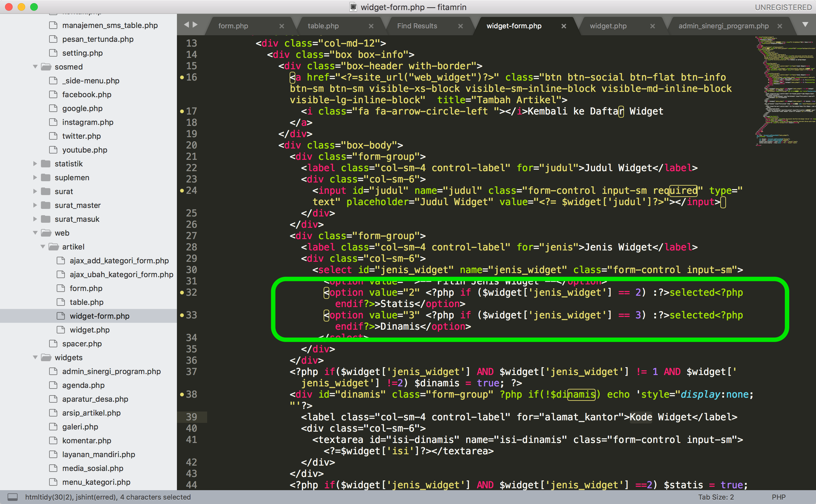
Task: Open widget.php from the sidebar
Action: coord(89,330)
